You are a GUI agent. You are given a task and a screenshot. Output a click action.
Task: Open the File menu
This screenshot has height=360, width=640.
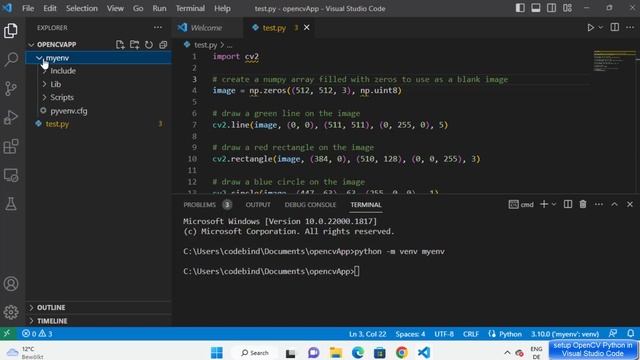click(28, 8)
